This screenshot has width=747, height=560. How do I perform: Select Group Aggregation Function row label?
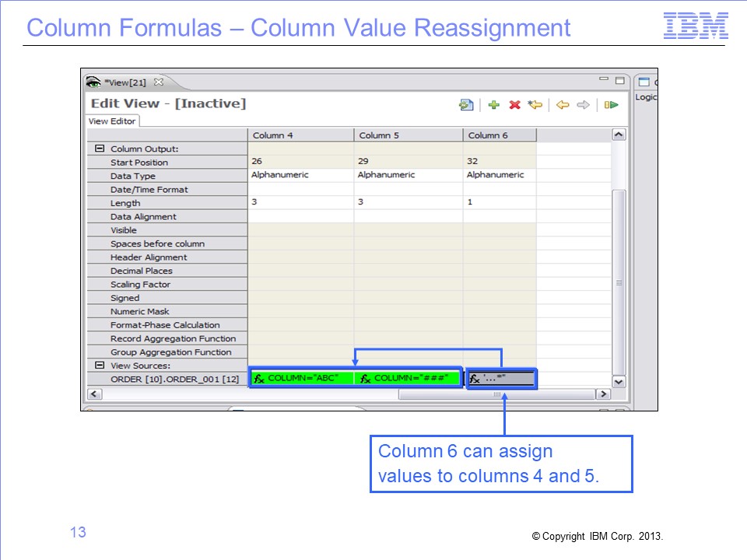pyautogui.click(x=170, y=352)
